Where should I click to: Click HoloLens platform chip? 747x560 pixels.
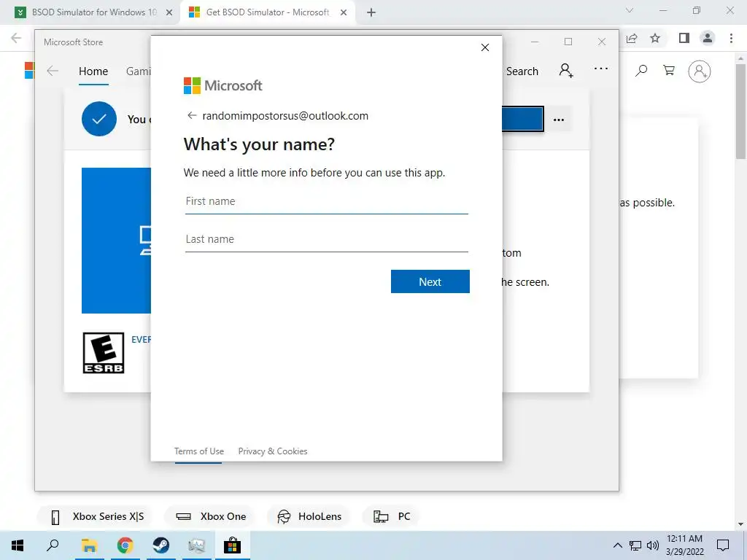point(309,517)
